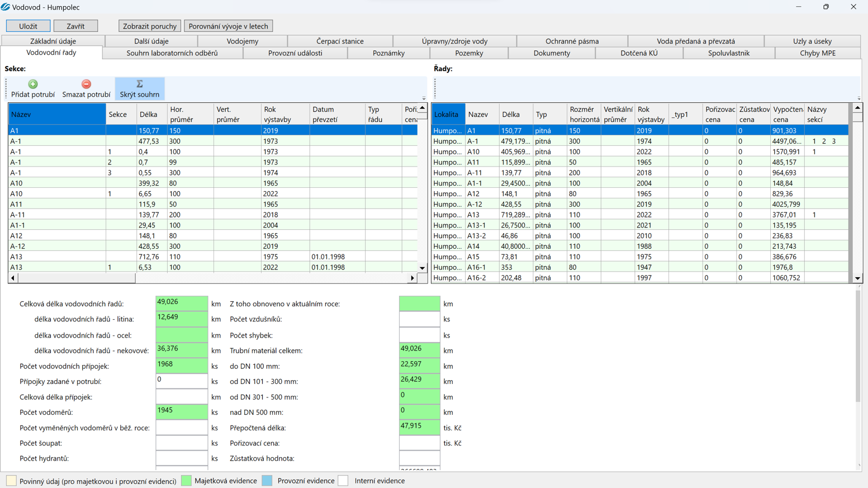Click Porovnání vývoje v letech button

(x=228, y=26)
